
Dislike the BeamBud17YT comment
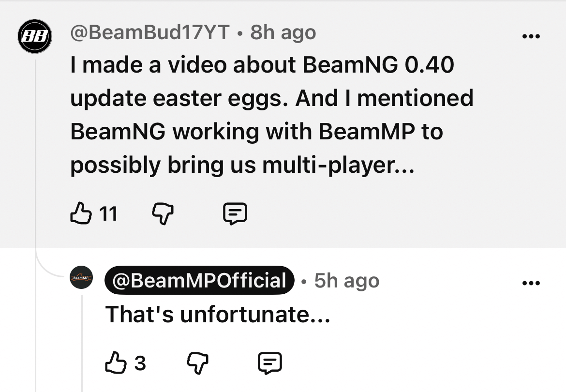pos(163,214)
